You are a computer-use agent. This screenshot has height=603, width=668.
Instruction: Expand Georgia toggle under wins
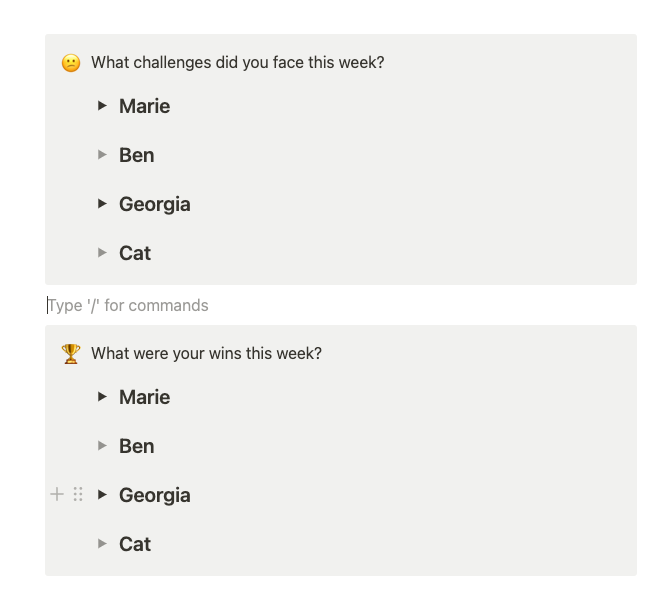pyautogui.click(x=102, y=495)
